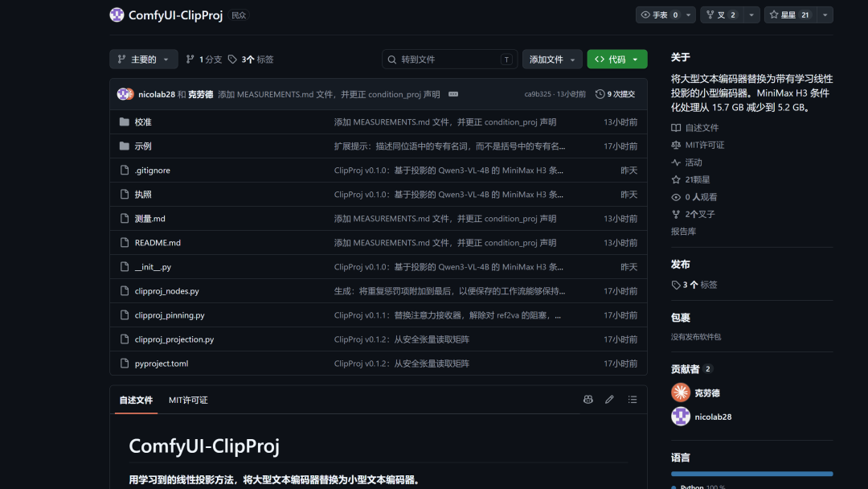The image size is (868, 489).
Task: Click the 示例 folder icon
Action: coord(125,146)
